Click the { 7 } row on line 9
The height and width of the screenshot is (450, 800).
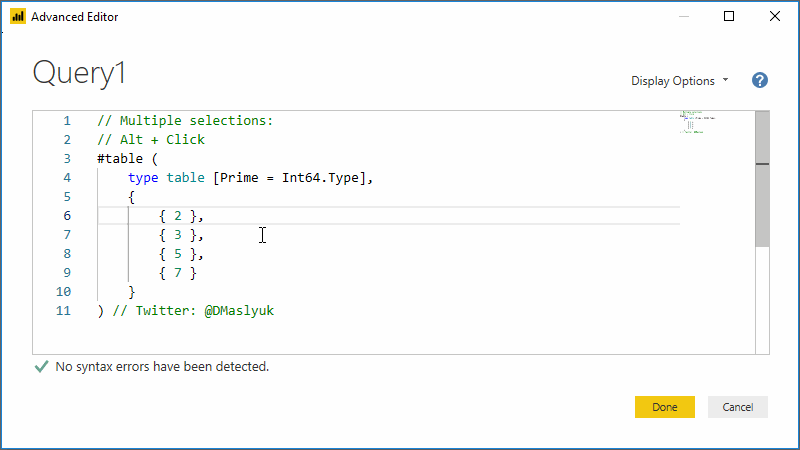178,273
